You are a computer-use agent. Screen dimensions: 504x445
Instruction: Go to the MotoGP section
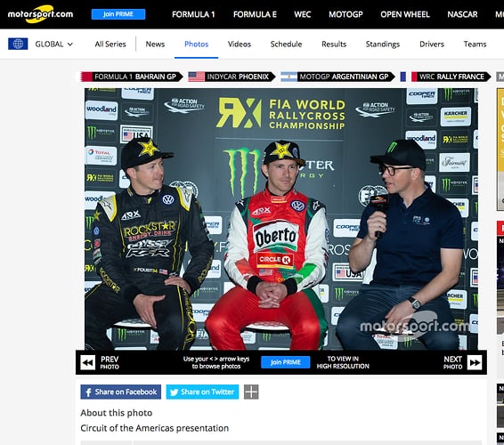[345, 14]
